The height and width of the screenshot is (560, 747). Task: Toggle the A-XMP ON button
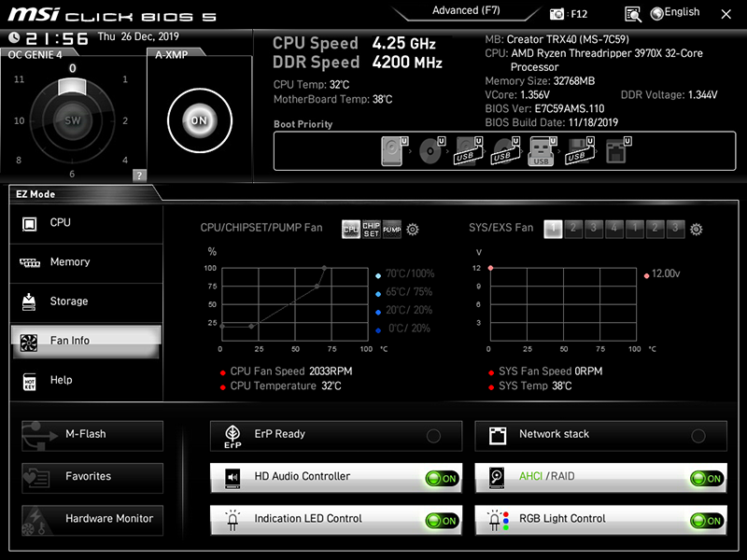200,120
